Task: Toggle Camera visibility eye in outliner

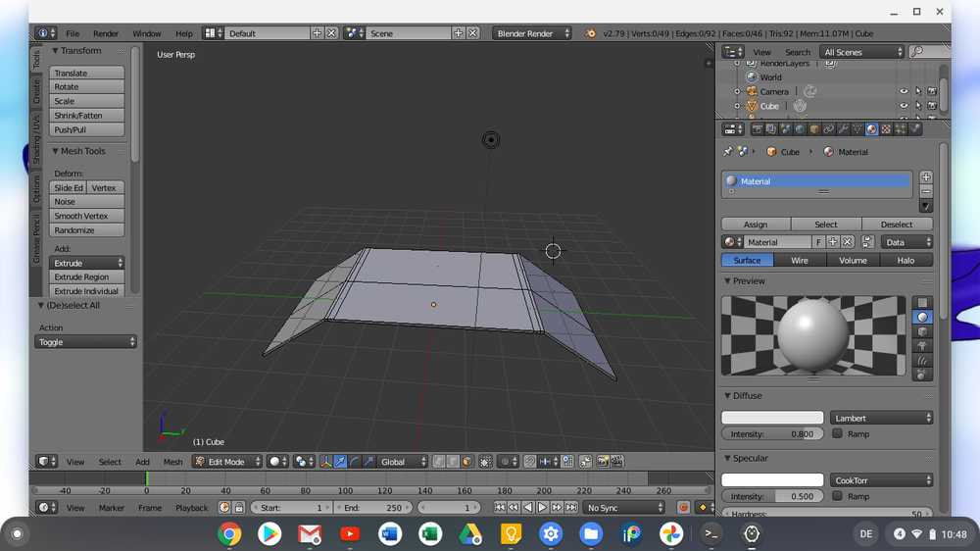Action: [904, 91]
